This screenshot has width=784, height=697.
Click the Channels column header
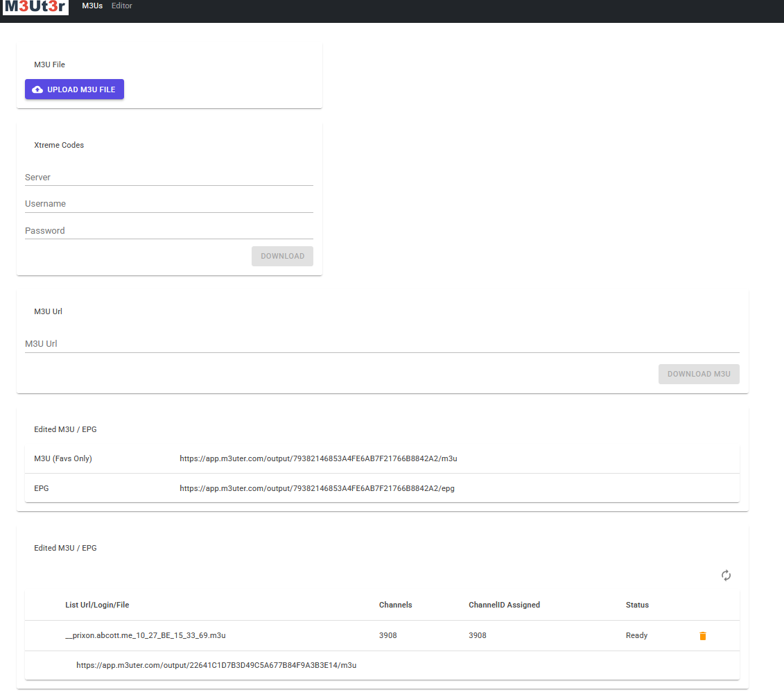395,605
